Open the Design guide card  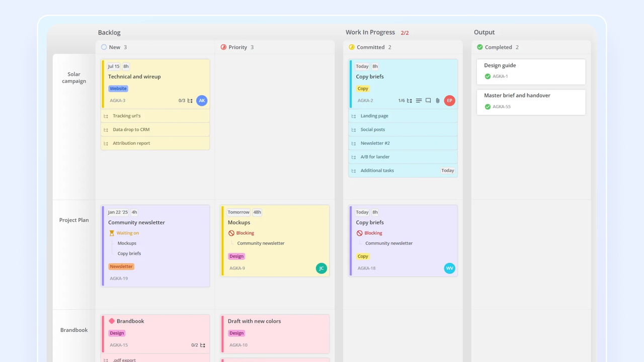[531, 72]
